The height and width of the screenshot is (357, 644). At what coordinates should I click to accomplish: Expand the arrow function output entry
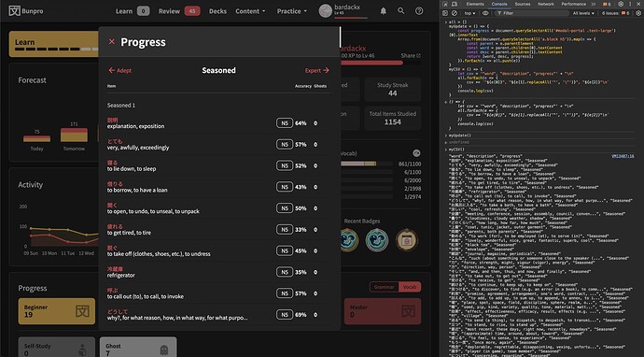click(446, 102)
